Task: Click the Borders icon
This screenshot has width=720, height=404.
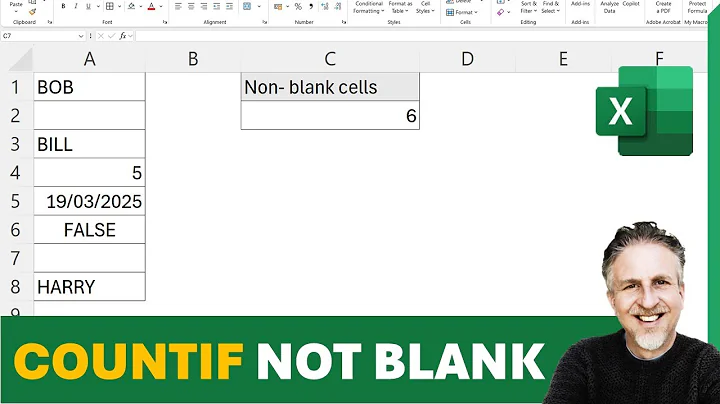Action: (110, 6)
